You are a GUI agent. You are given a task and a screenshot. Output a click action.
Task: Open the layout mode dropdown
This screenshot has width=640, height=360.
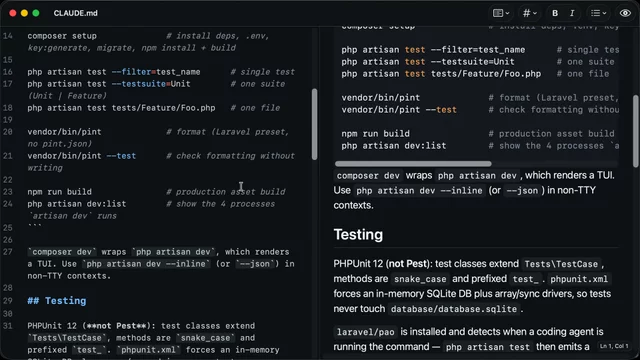coord(501,13)
